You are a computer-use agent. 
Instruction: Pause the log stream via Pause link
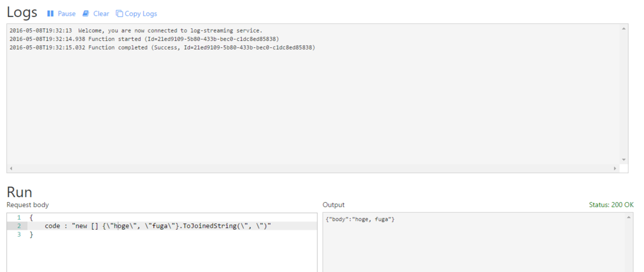[x=67, y=14]
